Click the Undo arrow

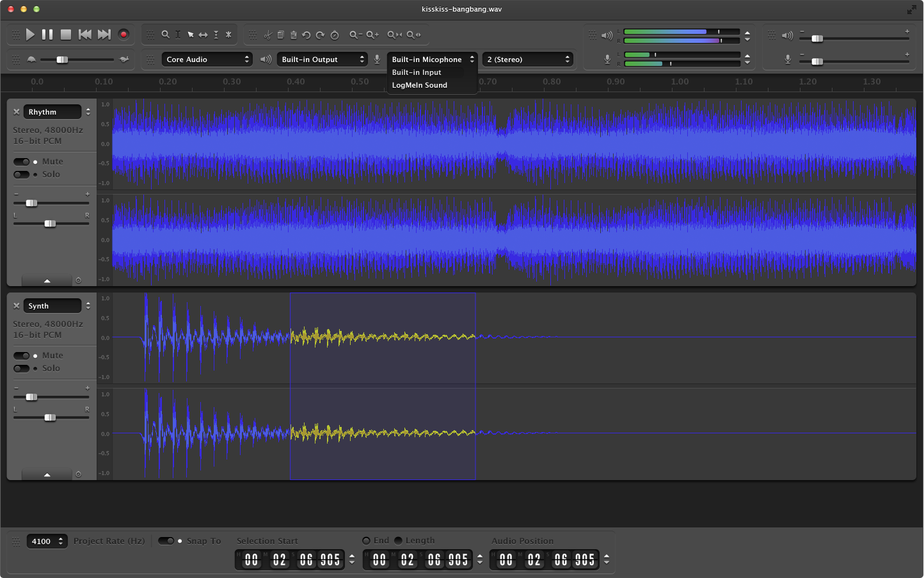(x=306, y=35)
